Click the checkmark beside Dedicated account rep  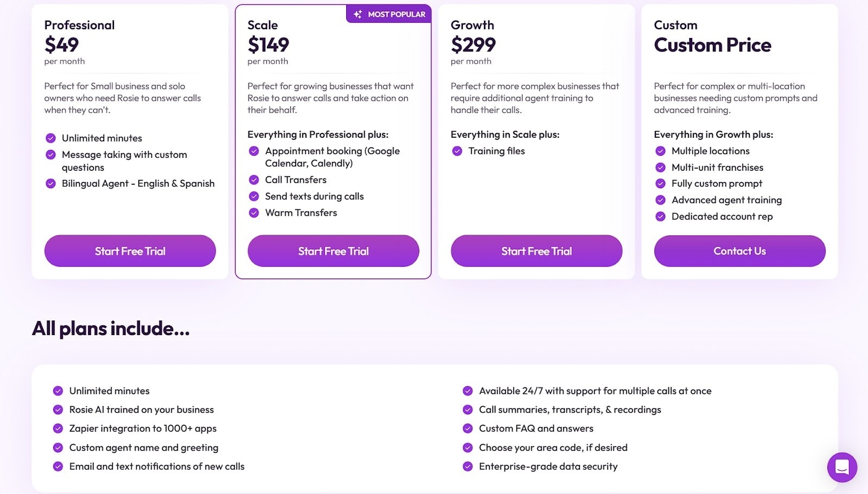click(660, 216)
